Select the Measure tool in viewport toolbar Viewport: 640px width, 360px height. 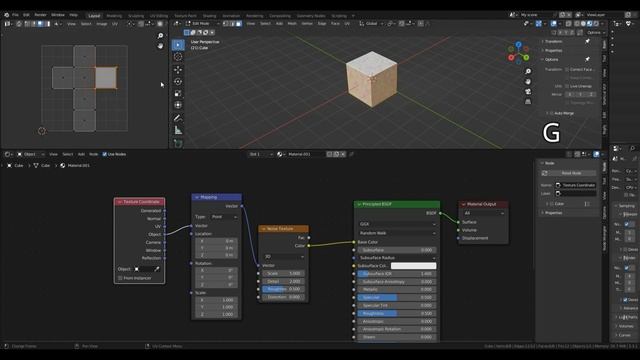[x=178, y=131]
